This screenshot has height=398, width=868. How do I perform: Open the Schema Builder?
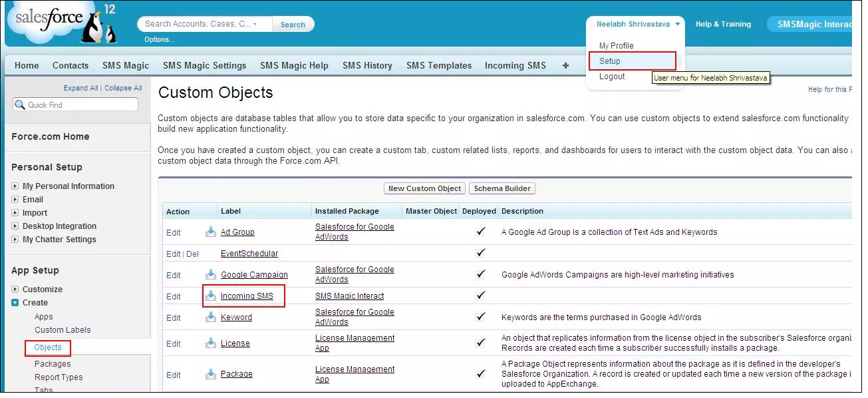click(x=502, y=188)
